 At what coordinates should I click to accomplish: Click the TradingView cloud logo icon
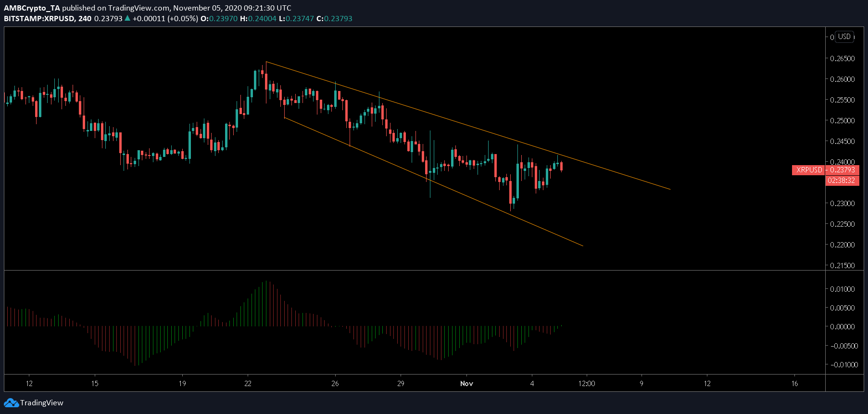[11, 403]
